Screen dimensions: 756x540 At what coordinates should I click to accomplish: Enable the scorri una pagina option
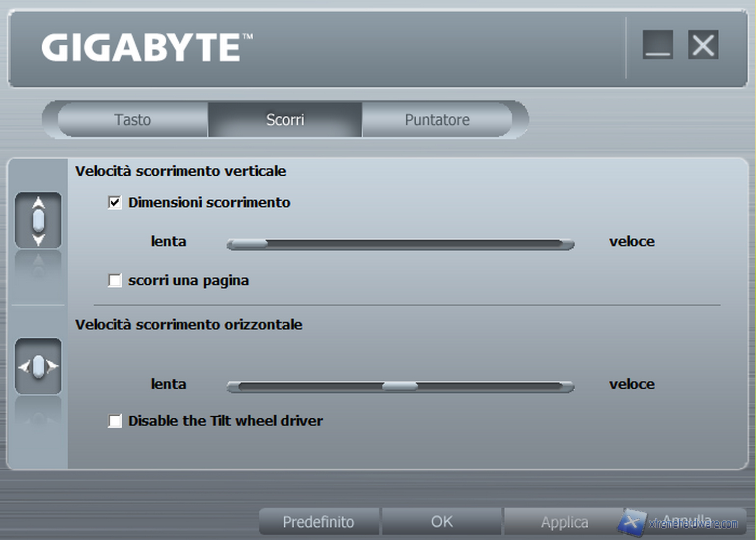click(x=115, y=280)
